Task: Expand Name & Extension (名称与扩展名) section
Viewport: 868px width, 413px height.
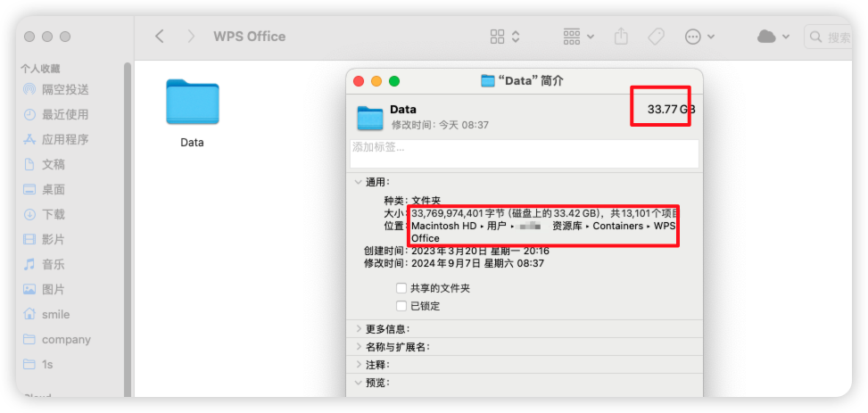Action: [x=359, y=347]
